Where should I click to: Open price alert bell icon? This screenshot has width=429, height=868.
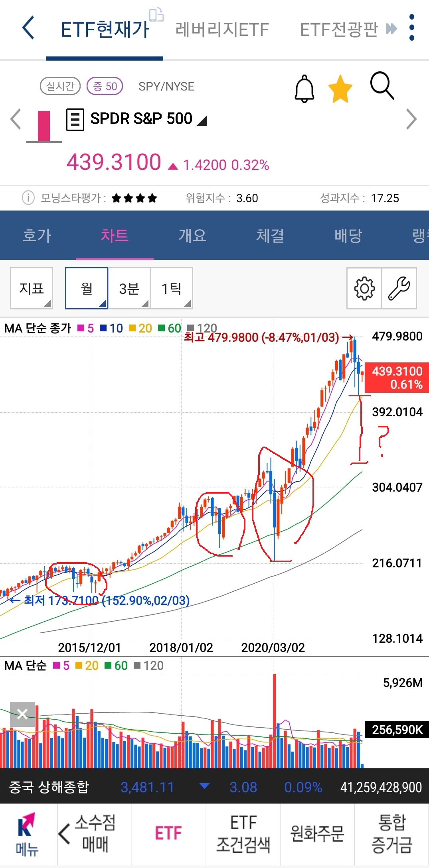[x=304, y=88]
